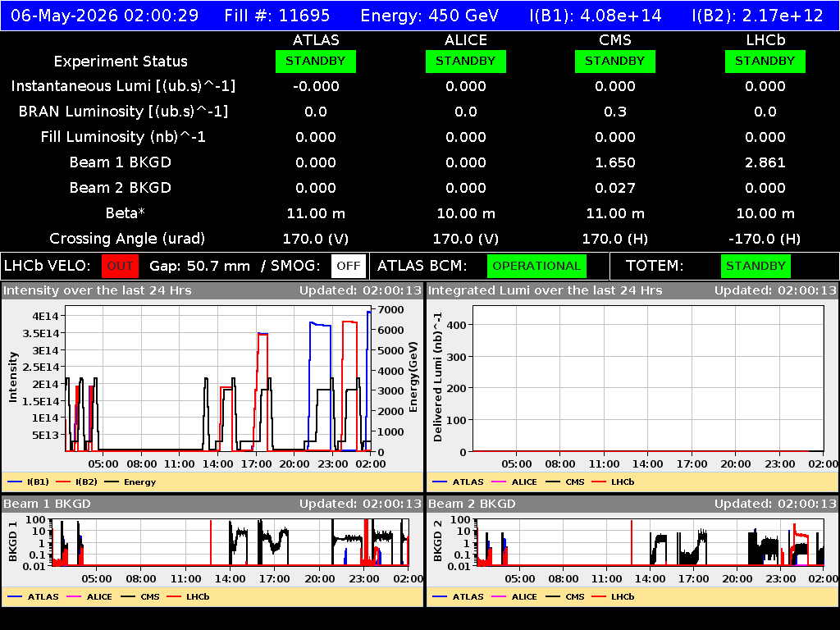Click the Gap: 50.7 mm readout
This screenshot has height=630, width=840.
[x=200, y=267]
